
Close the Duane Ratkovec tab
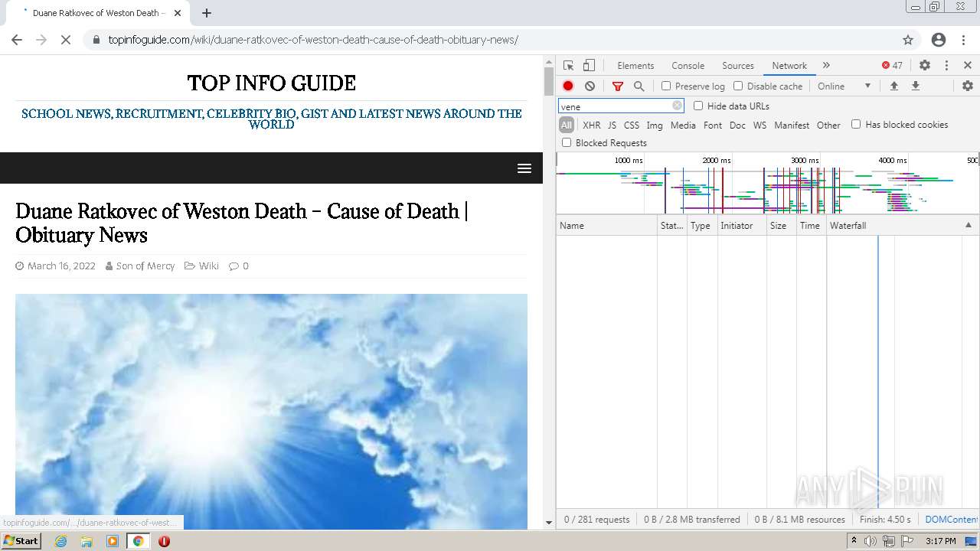tap(178, 13)
